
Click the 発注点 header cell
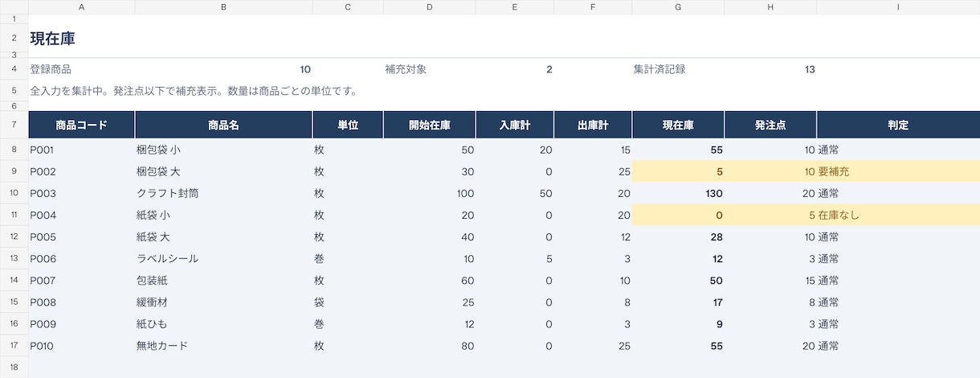(x=770, y=125)
